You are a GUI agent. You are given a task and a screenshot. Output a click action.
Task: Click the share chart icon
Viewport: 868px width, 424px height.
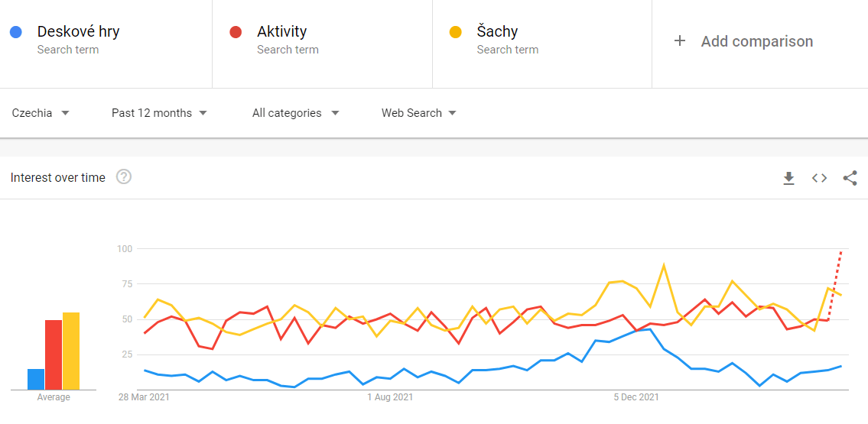[x=850, y=178]
